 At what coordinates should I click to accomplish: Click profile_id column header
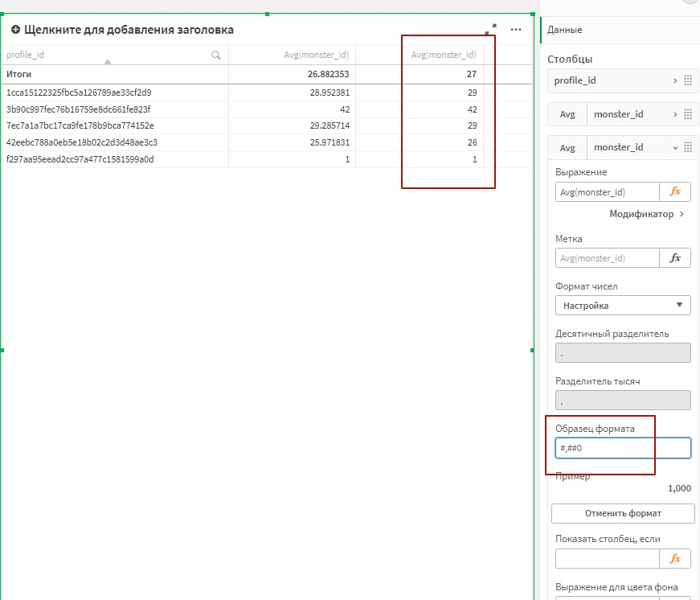pyautogui.click(x=25, y=55)
